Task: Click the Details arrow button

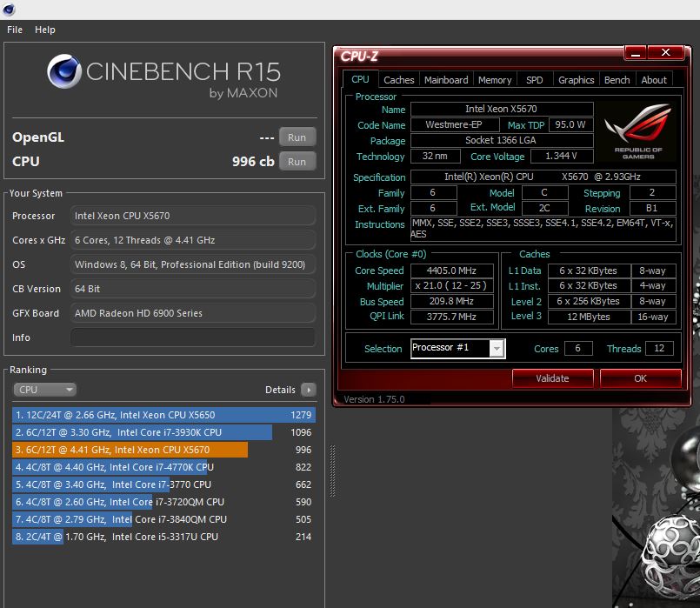Action: click(x=309, y=390)
